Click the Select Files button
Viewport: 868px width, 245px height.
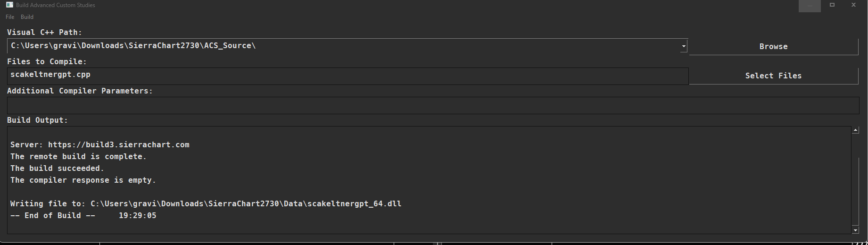click(773, 76)
